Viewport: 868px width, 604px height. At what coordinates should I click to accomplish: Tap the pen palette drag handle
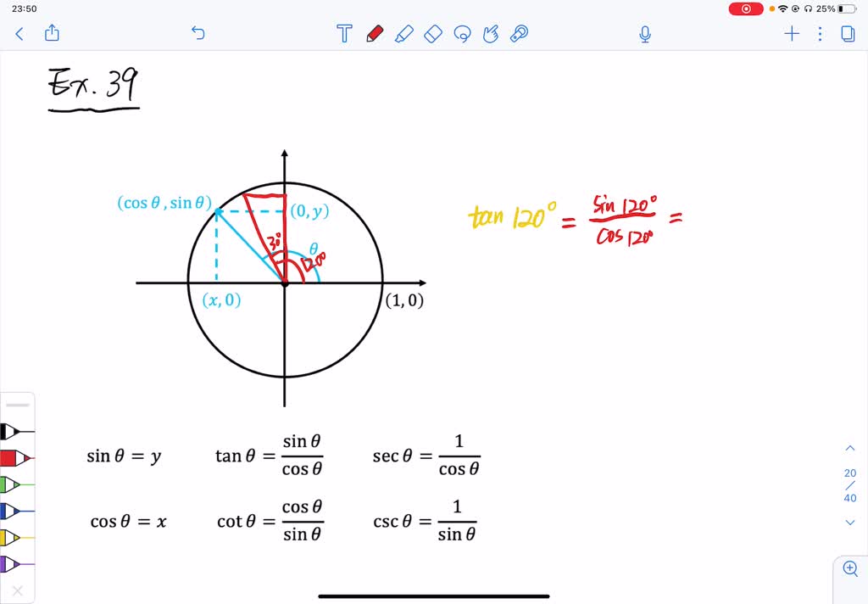17,405
